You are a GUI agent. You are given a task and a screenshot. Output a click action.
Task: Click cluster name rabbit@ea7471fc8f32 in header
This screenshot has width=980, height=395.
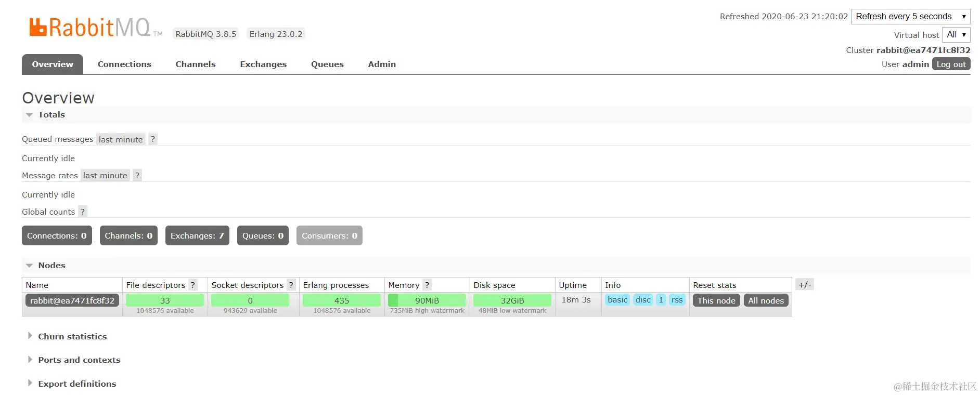click(x=923, y=50)
